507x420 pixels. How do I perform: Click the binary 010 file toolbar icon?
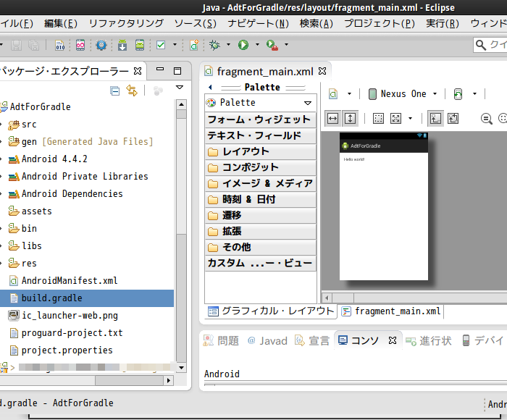pos(60,45)
